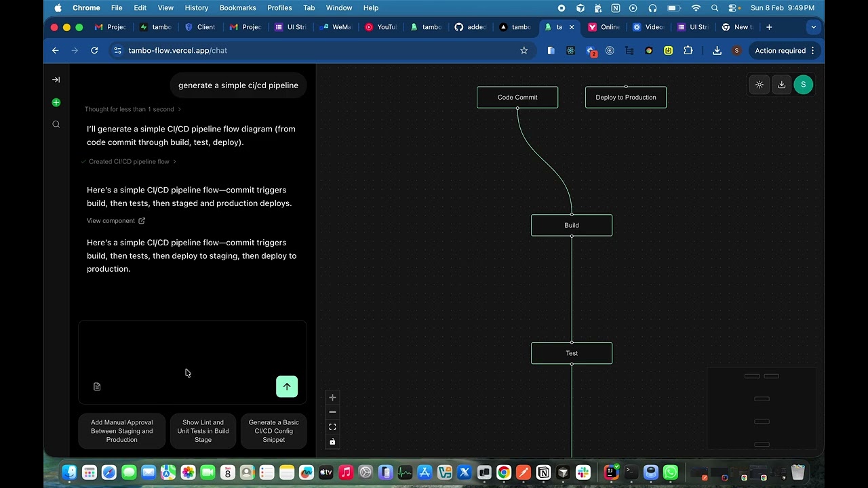Open the Apple menu

[x=58, y=8]
